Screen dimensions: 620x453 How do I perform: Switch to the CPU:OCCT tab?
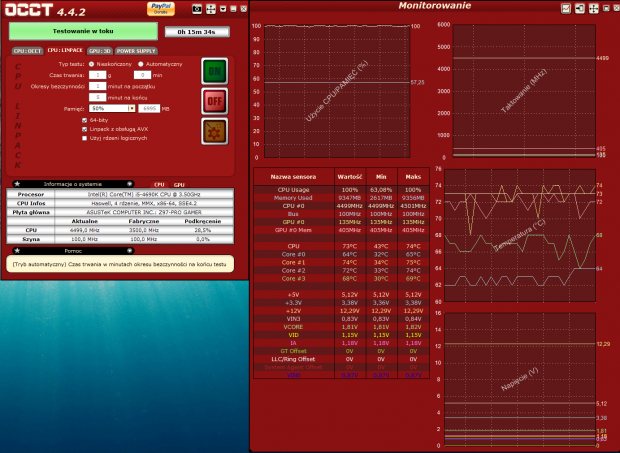pyautogui.click(x=27, y=49)
